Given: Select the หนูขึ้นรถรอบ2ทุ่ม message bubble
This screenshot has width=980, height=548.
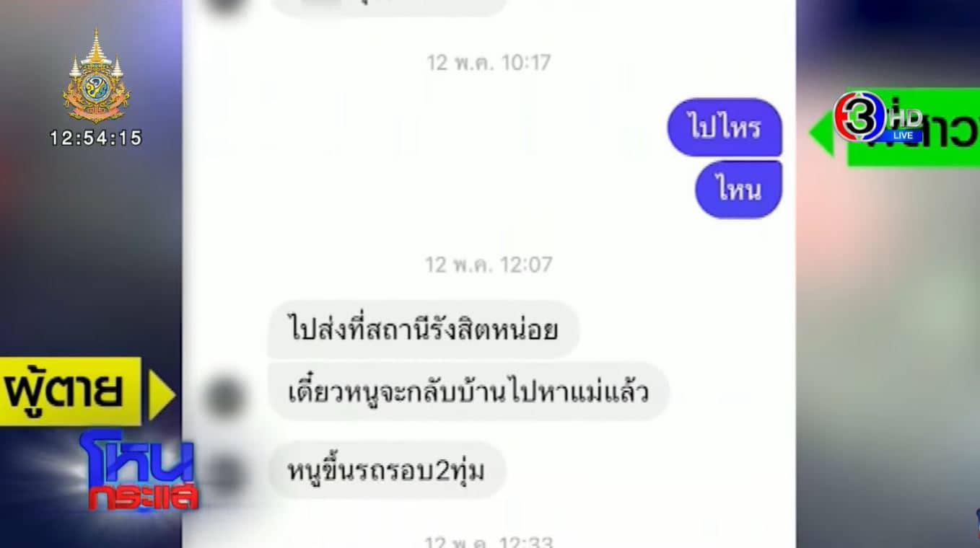Looking at the screenshot, I should tap(386, 471).
